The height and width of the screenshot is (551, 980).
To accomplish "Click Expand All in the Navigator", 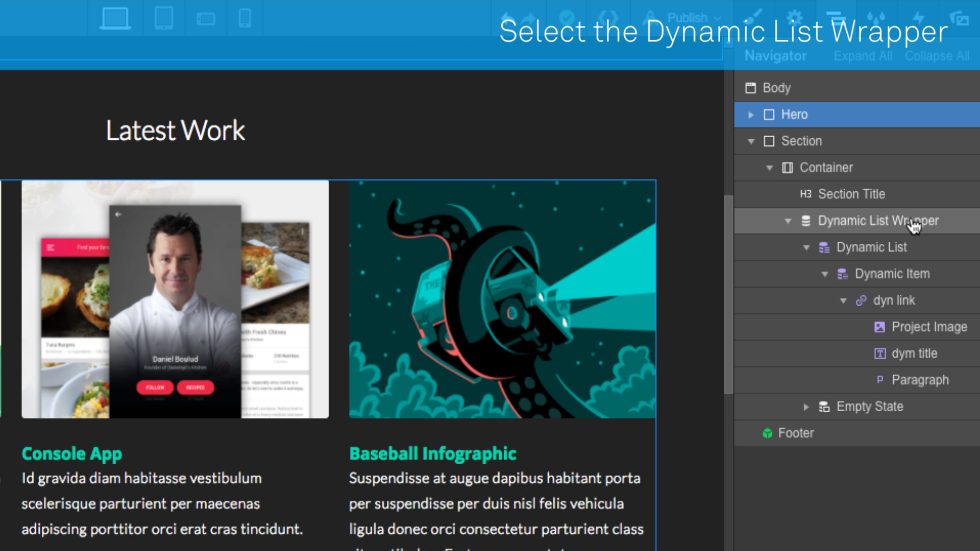I will [x=863, y=56].
